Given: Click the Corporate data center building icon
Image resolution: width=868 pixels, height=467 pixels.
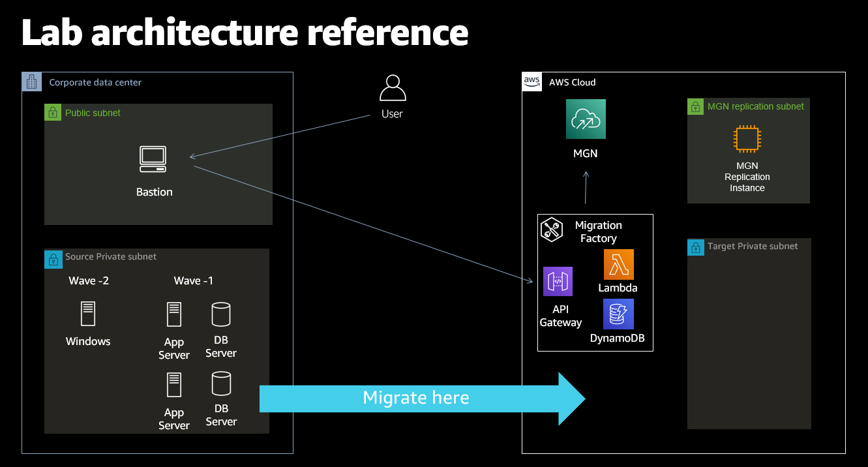Looking at the screenshot, I should [31, 82].
